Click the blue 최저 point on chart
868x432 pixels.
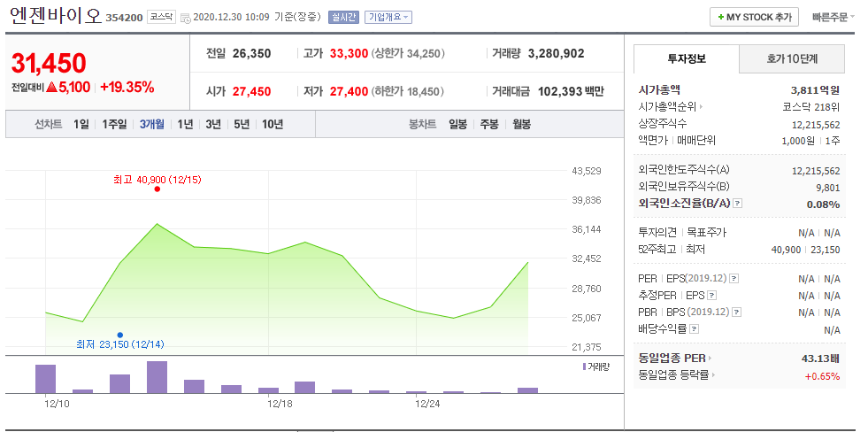120,335
